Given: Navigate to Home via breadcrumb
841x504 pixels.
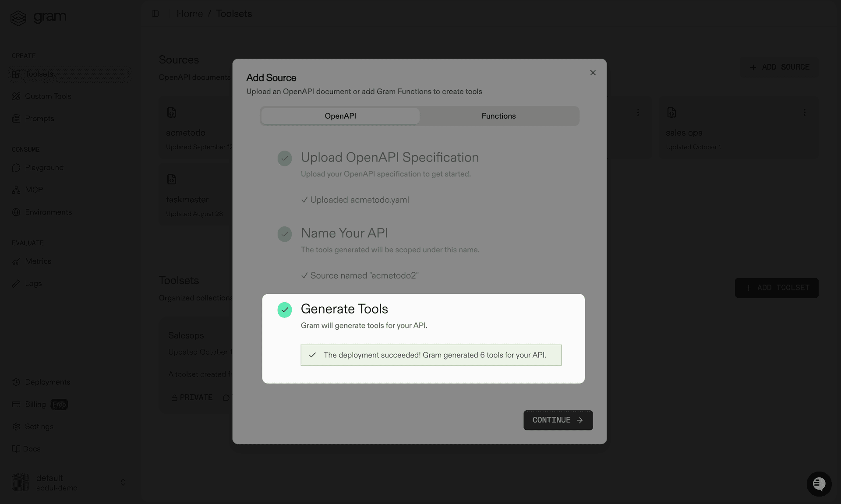Looking at the screenshot, I should tap(189, 14).
